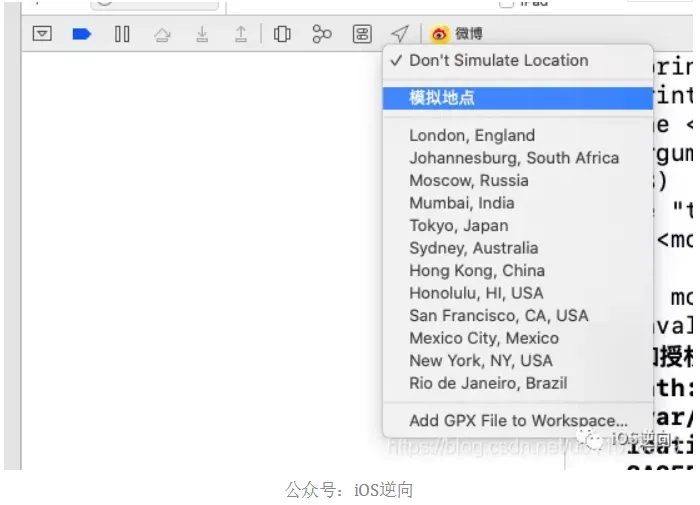Select Rio de Janeiro, Brazil location
The height and width of the screenshot is (505, 700).
click(518, 383)
